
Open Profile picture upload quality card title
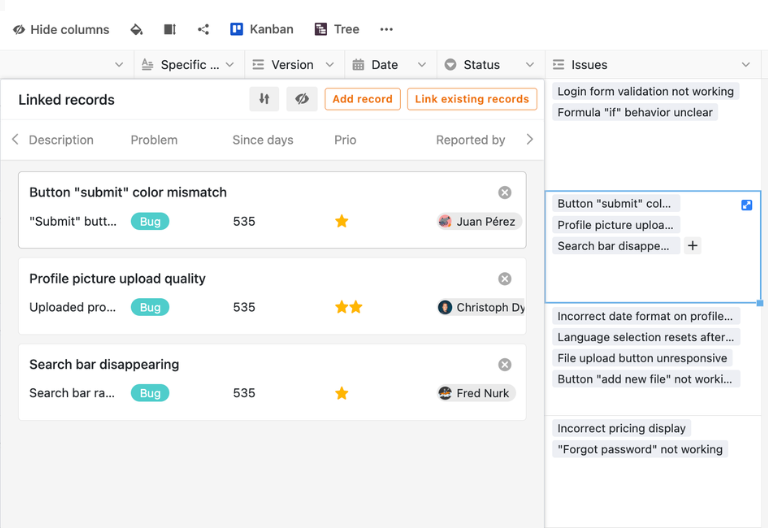tap(118, 279)
